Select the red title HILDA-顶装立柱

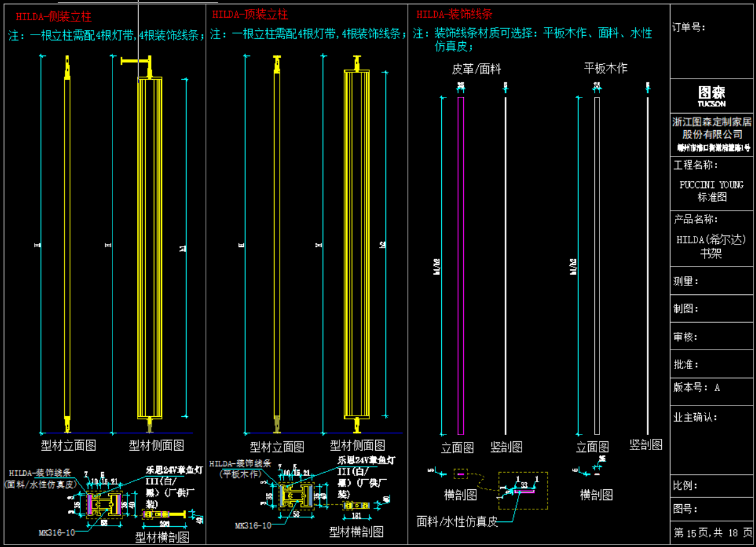250,14
